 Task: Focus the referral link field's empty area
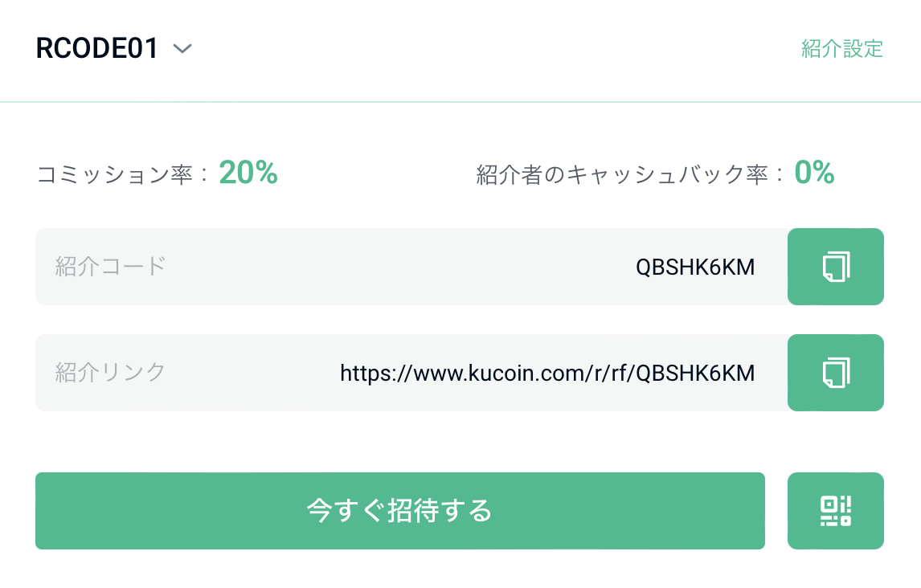252,373
